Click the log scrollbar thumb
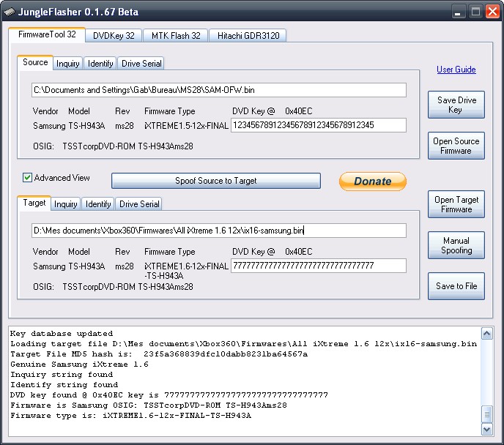The image size is (504, 445). coord(487,414)
